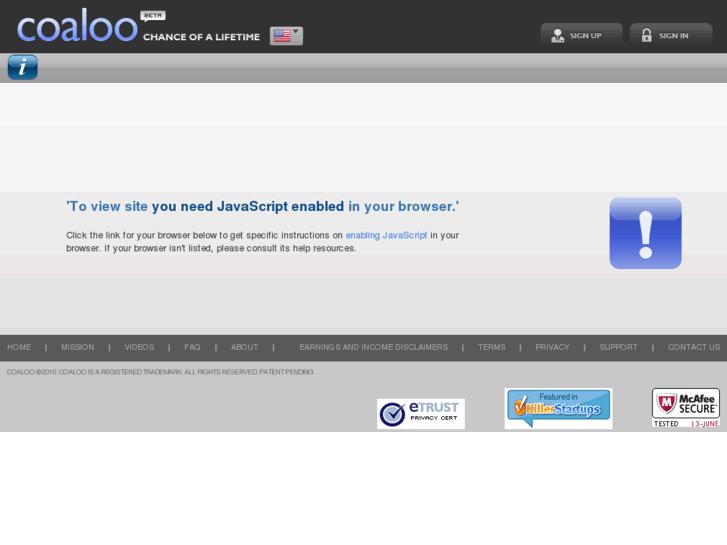Screen dimensions: 727x545
Task: Click the blue info icon
Action: (x=22, y=67)
